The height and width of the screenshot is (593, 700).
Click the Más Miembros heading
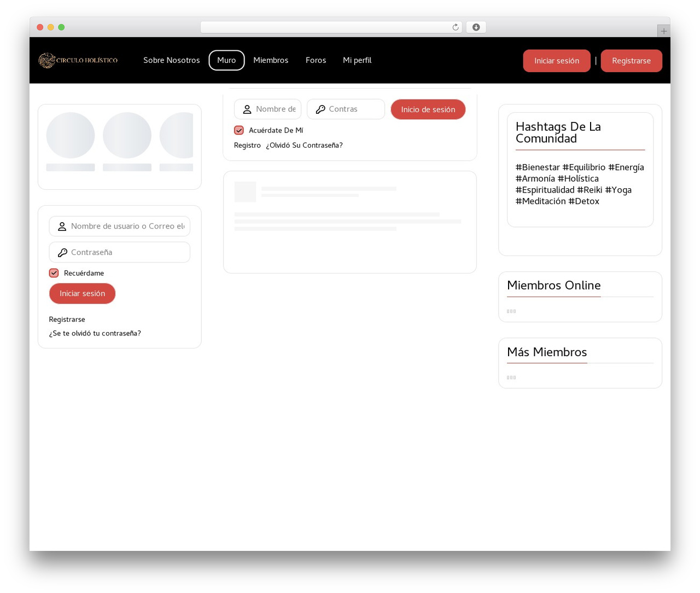[x=547, y=352]
